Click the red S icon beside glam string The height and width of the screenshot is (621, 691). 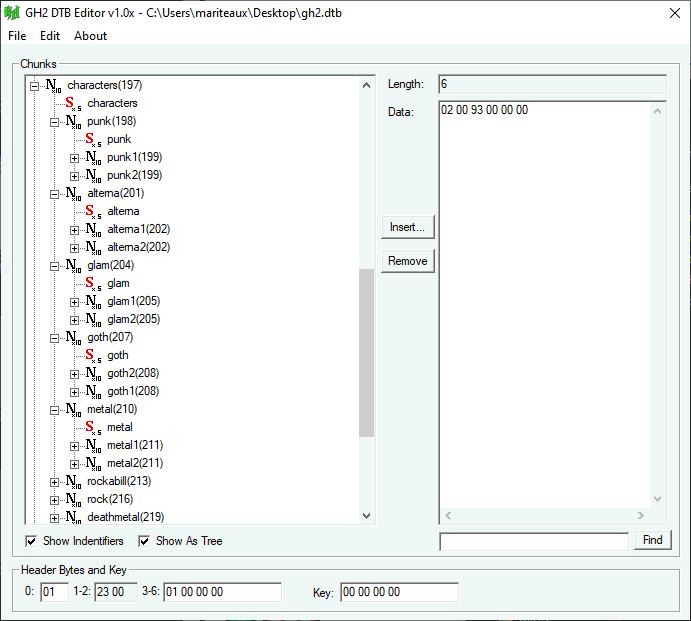[93, 284]
